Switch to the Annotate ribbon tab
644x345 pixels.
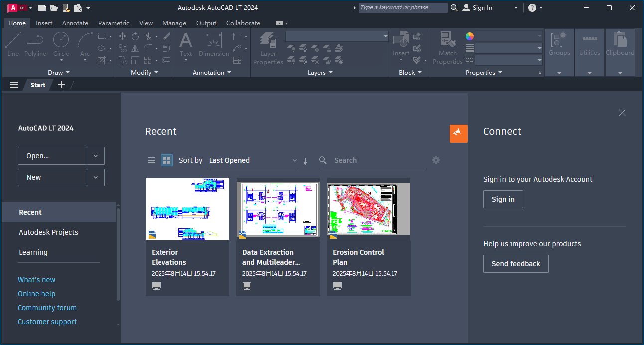(75, 23)
